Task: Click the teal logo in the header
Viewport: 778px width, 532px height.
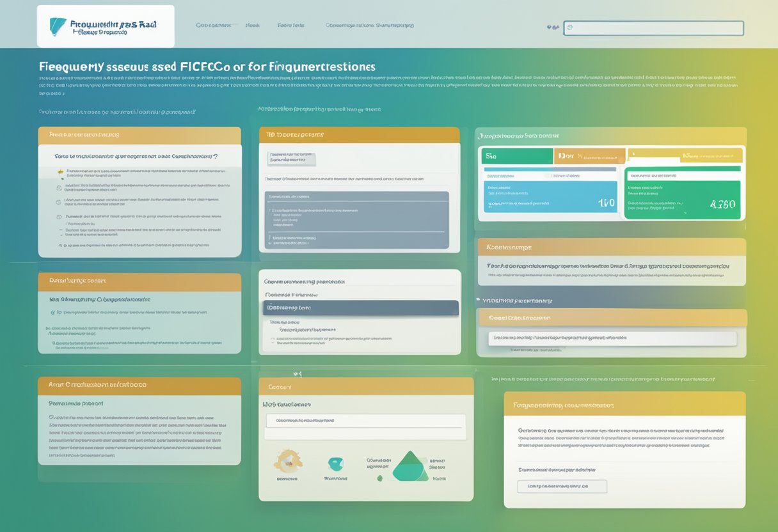Action: click(58, 27)
